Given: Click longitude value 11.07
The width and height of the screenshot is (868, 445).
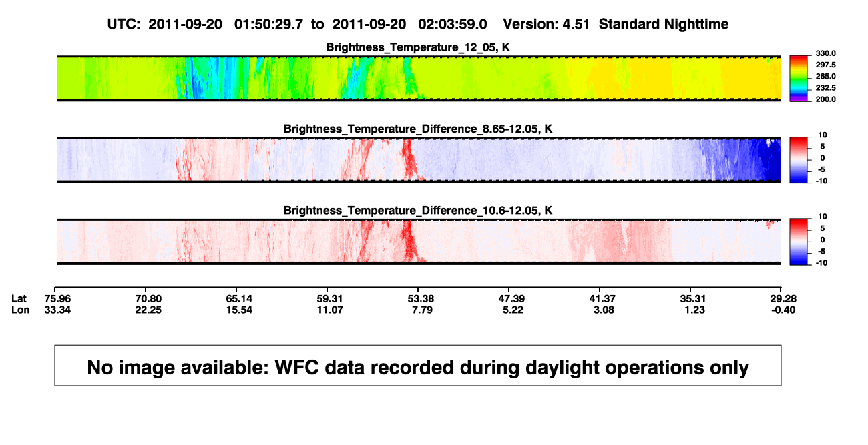Looking at the screenshot, I should (x=329, y=310).
